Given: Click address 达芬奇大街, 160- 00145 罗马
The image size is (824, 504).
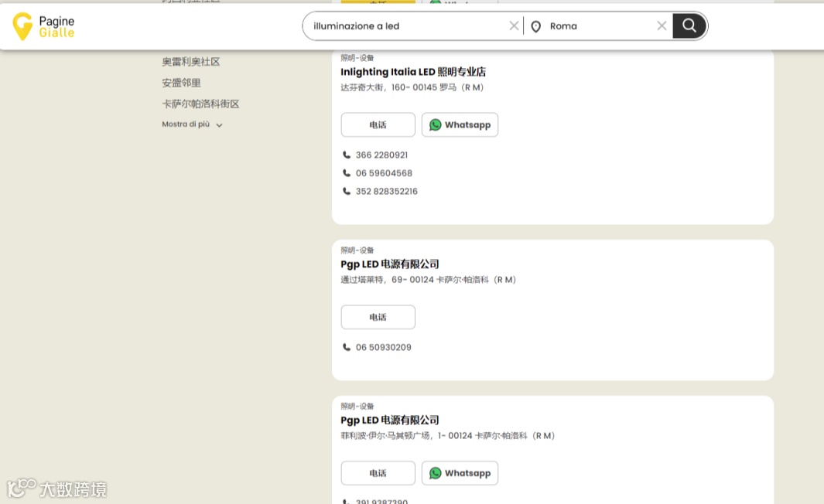Looking at the screenshot, I should [x=412, y=87].
